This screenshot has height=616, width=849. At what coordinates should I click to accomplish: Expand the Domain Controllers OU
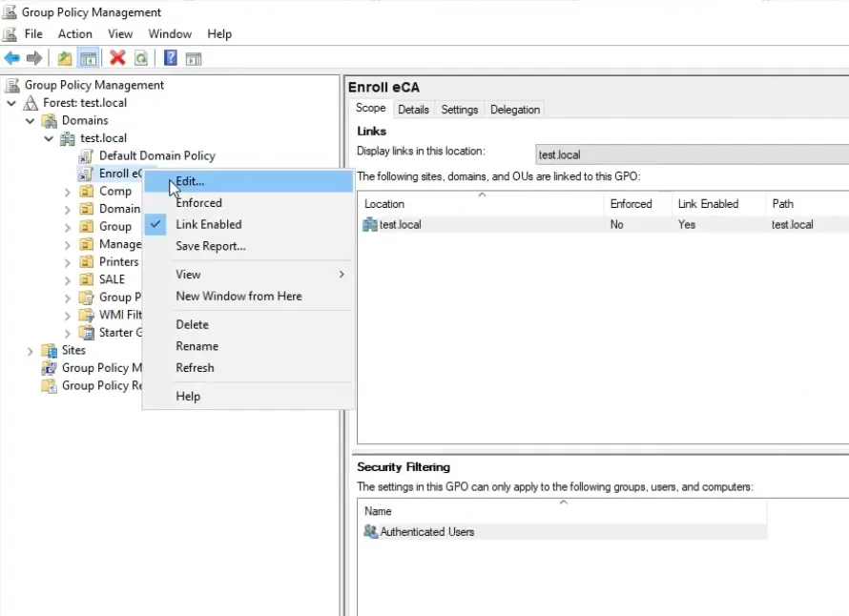pos(67,209)
